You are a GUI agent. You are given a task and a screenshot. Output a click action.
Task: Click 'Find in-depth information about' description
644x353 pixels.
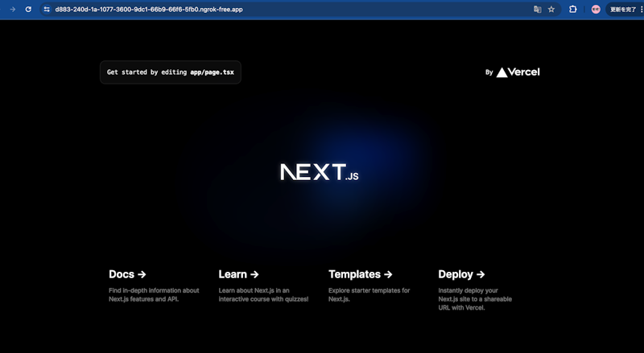(154, 290)
